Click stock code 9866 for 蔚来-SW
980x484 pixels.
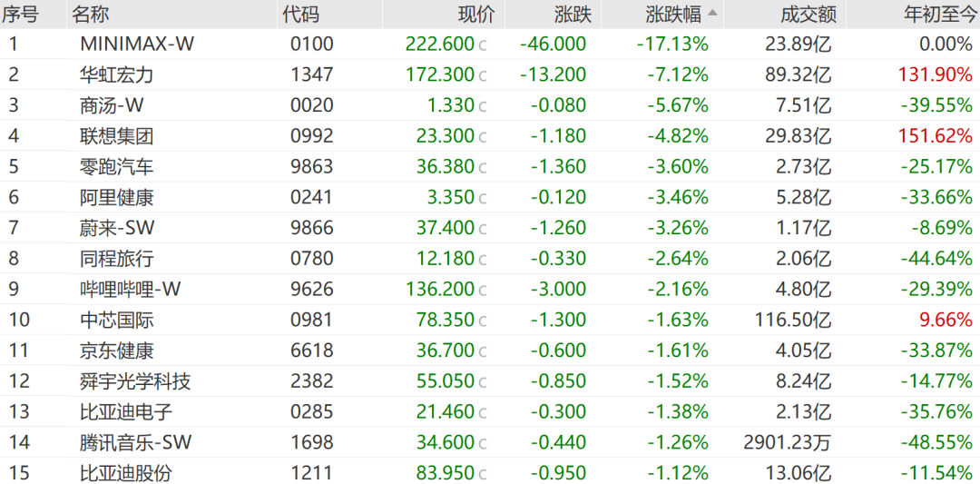[x=312, y=228]
